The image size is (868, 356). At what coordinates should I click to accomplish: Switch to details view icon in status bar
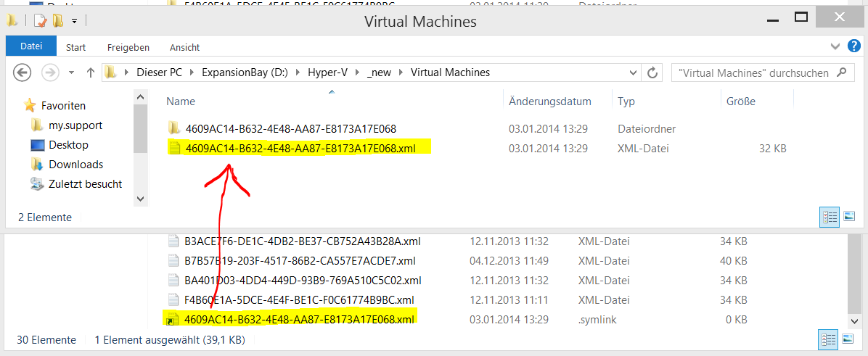click(x=830, y=218)
